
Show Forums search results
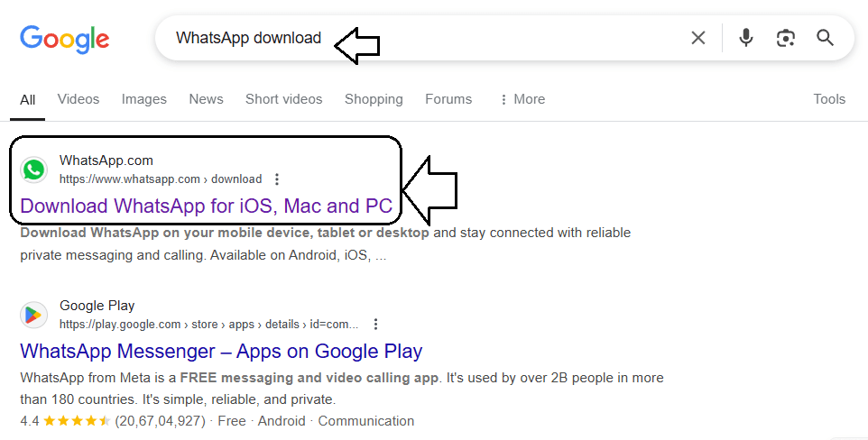click(x=448, y=99)
